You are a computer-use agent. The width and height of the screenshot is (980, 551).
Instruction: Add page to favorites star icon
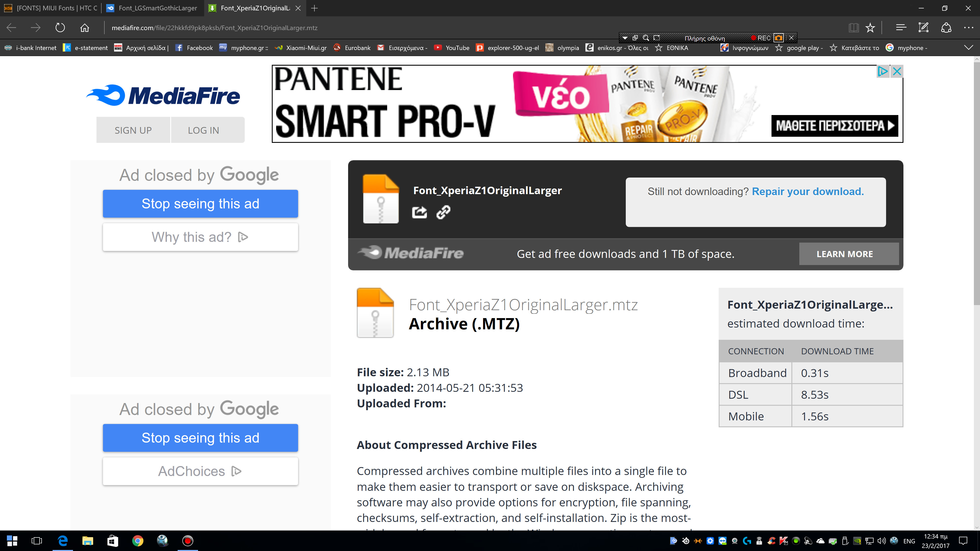coord(870,28)
